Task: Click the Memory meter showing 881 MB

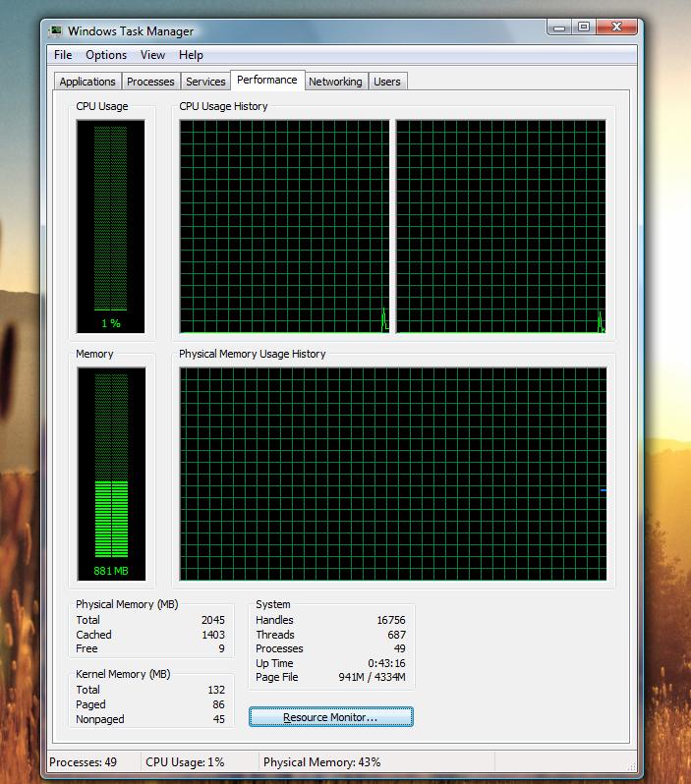Action: 111,474
